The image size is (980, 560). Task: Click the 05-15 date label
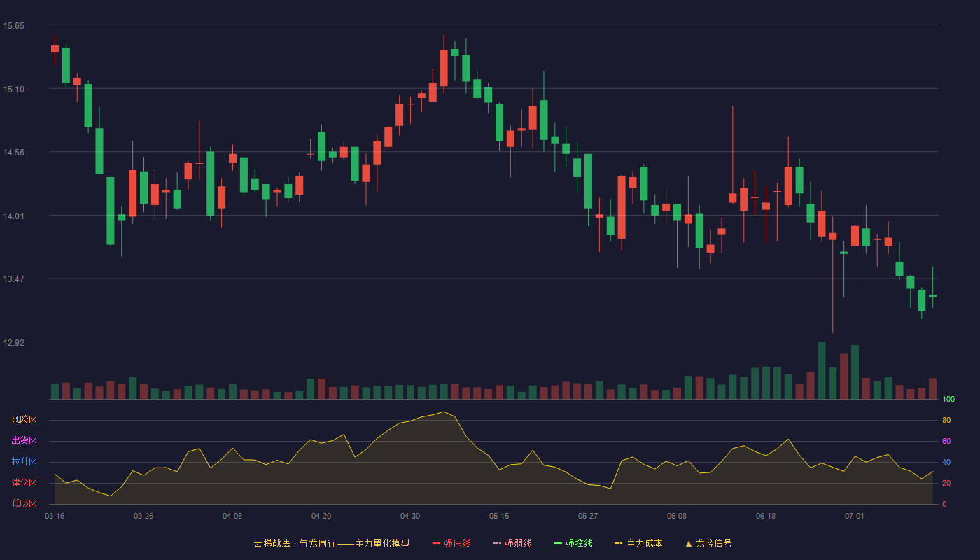click(x=499, y=516)
